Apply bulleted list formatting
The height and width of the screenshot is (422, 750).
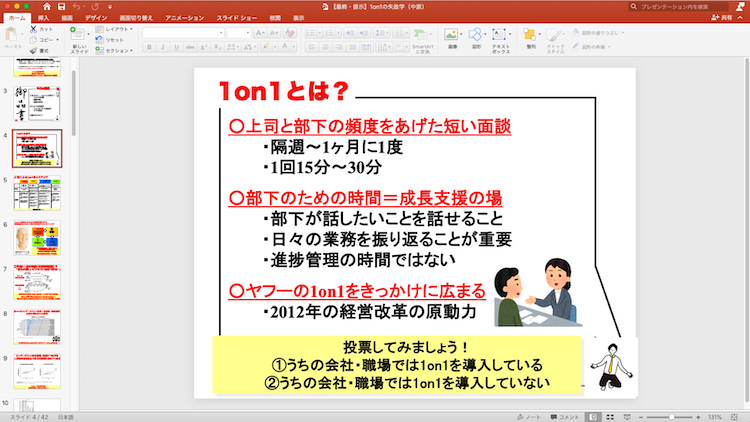coord(310,33)
